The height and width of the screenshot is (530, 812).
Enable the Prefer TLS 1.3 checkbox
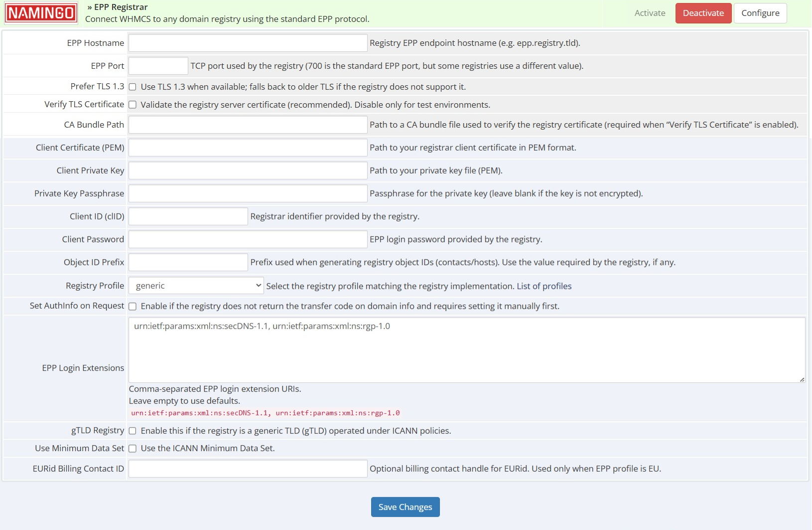point(133,87)
